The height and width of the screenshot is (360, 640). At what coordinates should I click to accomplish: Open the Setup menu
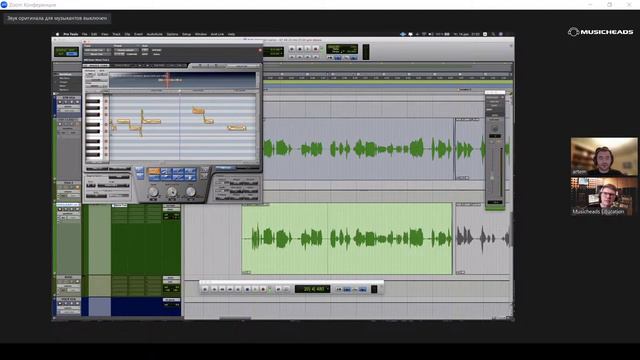click(187, 34)
